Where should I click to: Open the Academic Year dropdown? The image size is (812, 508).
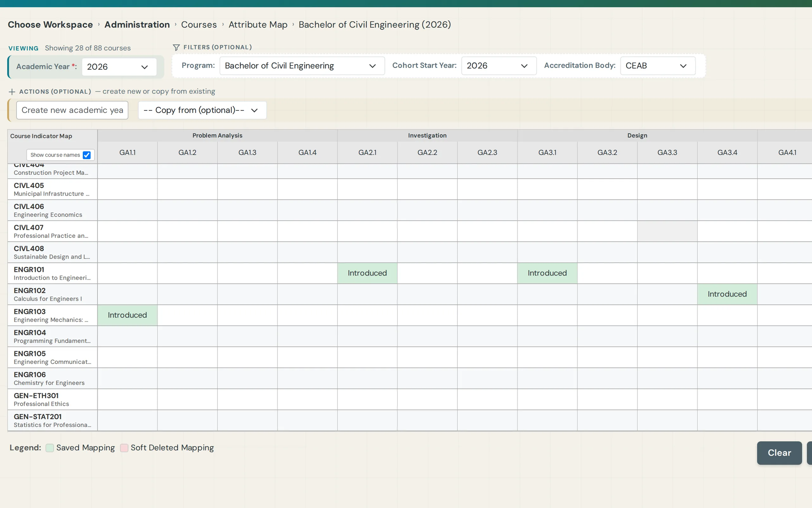click(x=119, y=67)
